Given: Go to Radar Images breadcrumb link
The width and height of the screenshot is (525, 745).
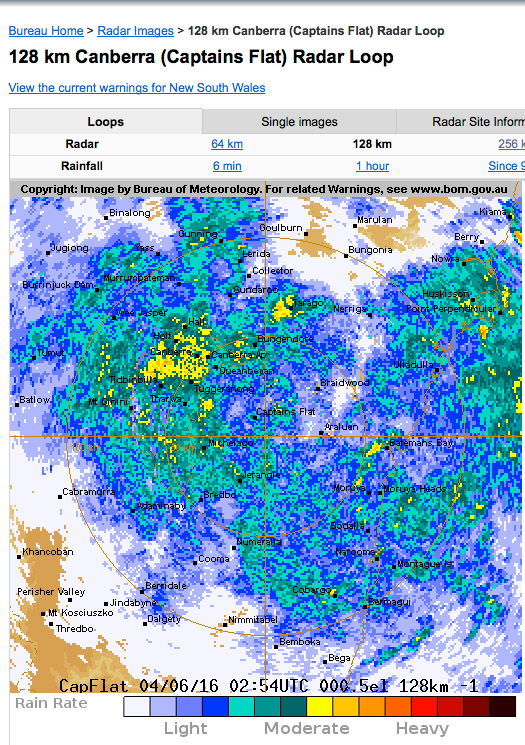Looking at the screenshot, I should (x=135, y=31).
